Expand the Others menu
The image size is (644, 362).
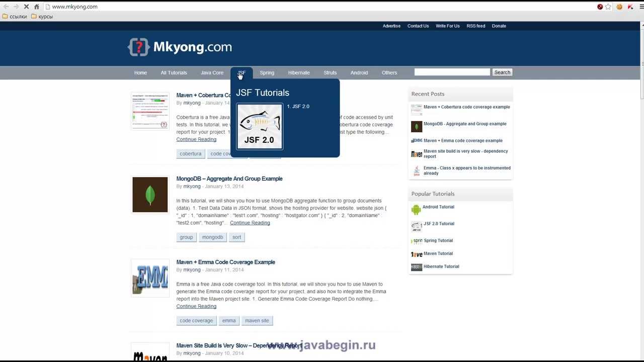[x=389, y=73]
